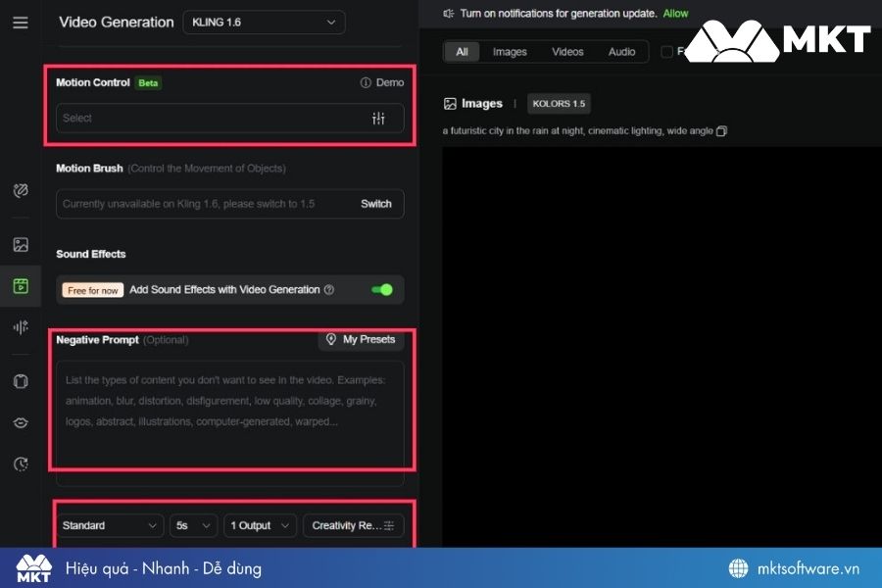Switch to the Videos tab
The width and height of the screenshot is (882, 588).
pyautogui.click(x=567, y=52)
